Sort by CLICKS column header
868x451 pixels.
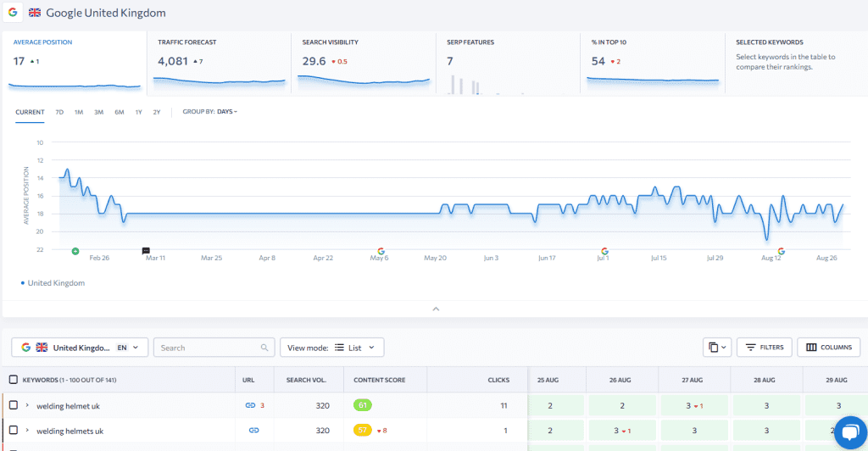coord(498,380)
